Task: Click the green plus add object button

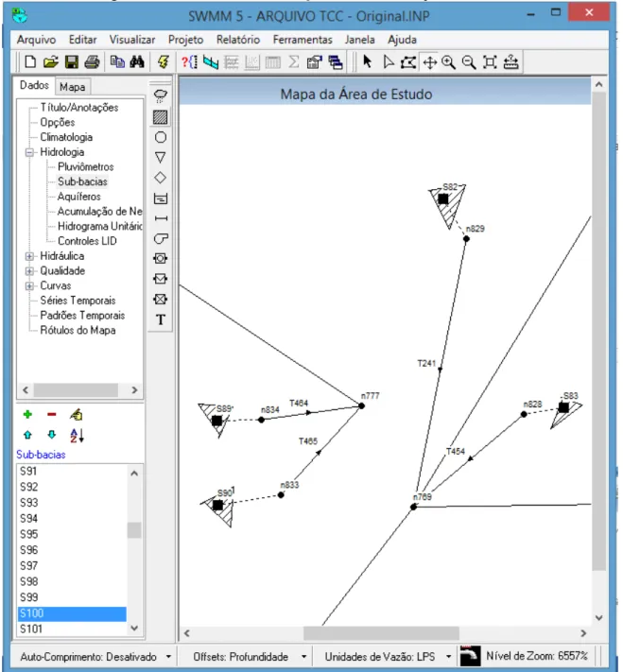Action: (27, 414)
